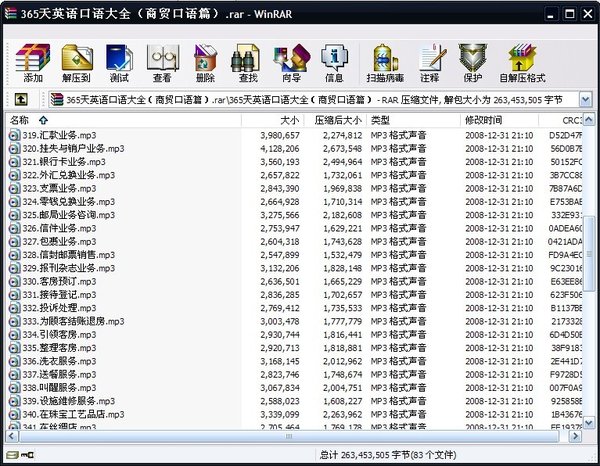Viewport: 600px width, 466px height.
Task: Expand the address bar path dropdown
Action: [x=585, y=100]
